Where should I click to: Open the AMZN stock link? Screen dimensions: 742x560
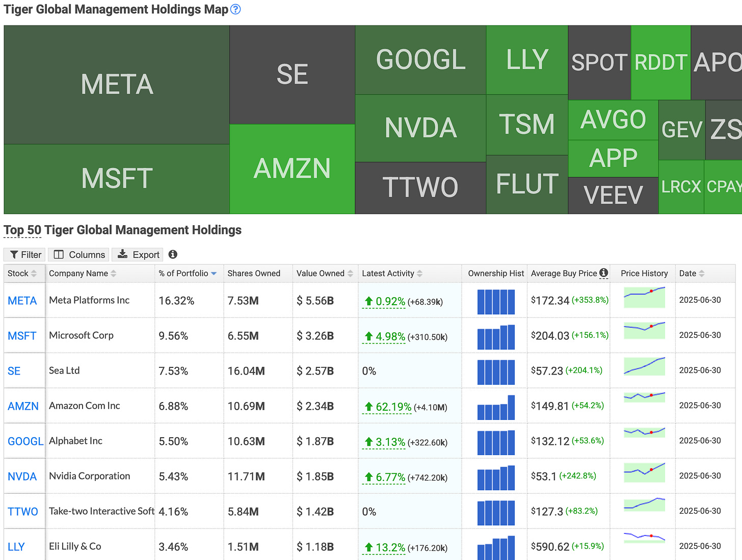(x=23, y=406)
